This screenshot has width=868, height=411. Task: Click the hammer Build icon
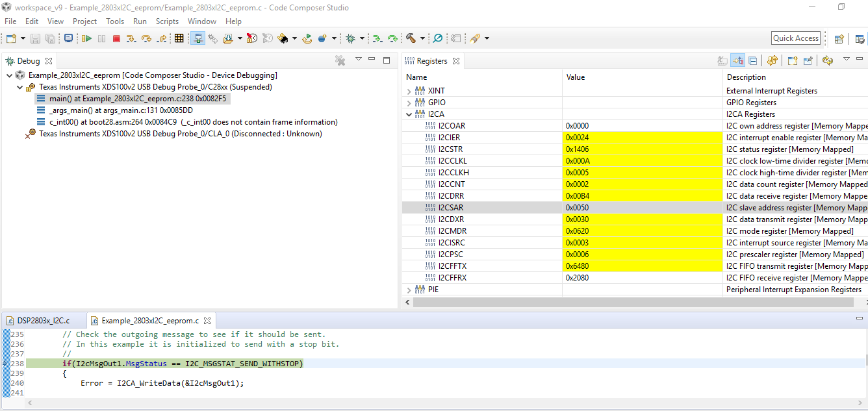[x=411, y=39]
